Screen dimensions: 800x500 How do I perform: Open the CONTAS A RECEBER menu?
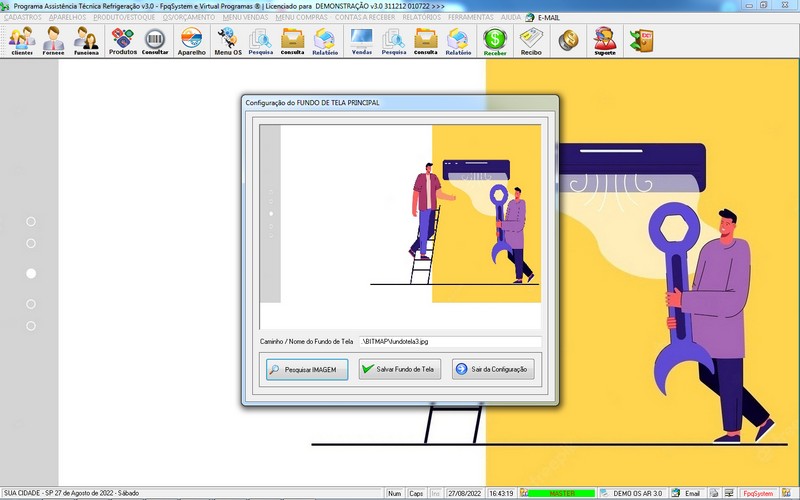click(x=365, y=17)
